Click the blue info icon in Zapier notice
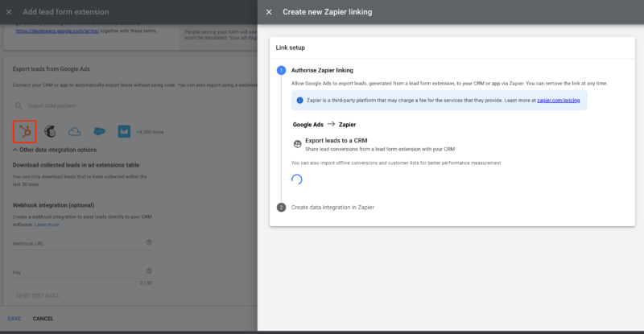Screen dimensions: 644x334 pos(299,101)
